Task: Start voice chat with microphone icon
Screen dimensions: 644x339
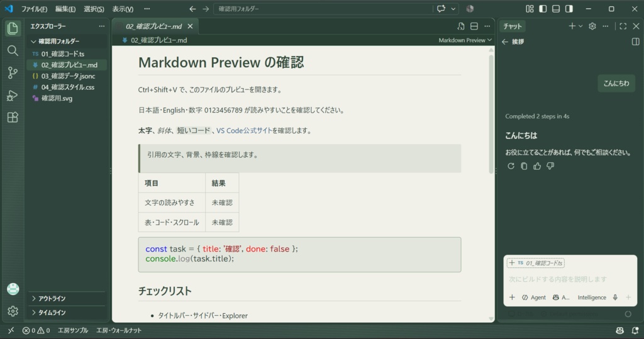Action: [x=615, y=297]
